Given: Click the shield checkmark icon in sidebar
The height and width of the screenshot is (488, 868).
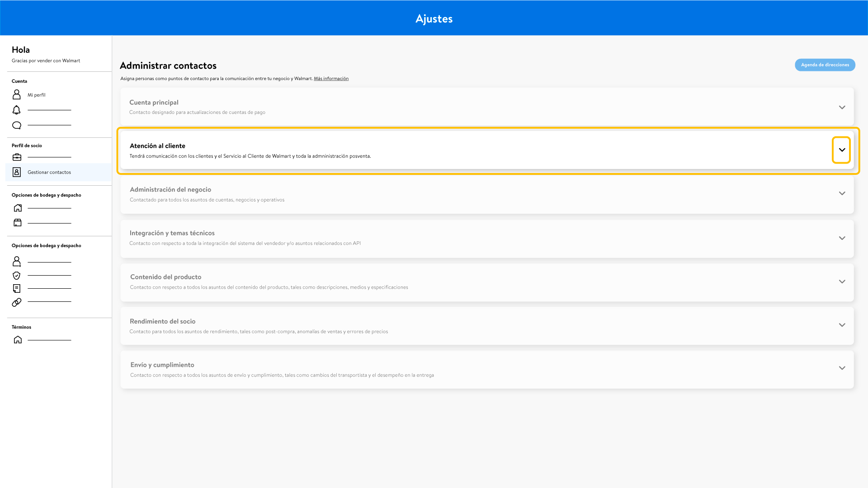Looking at the screenshot, I should tap(17, 276).
